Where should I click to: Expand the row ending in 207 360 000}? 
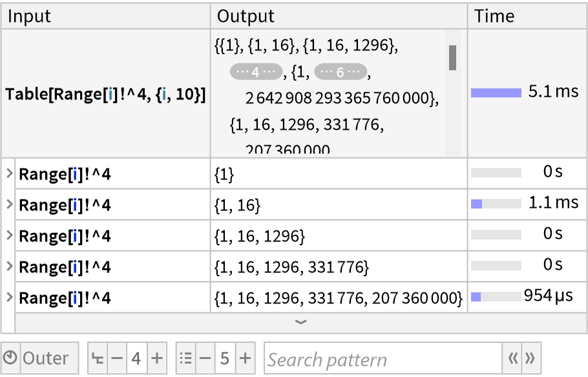pyautogui.click(x=10, y=298)
